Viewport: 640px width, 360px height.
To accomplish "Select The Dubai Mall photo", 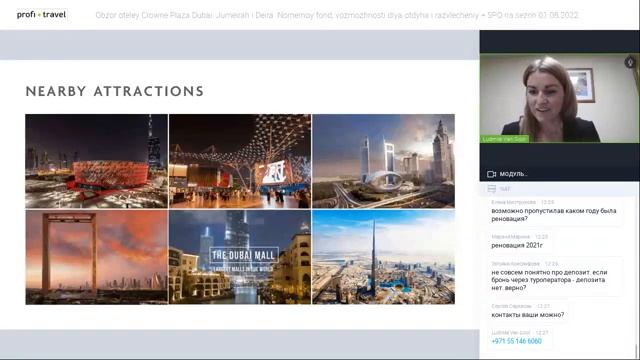I will [x=240, y=257].
